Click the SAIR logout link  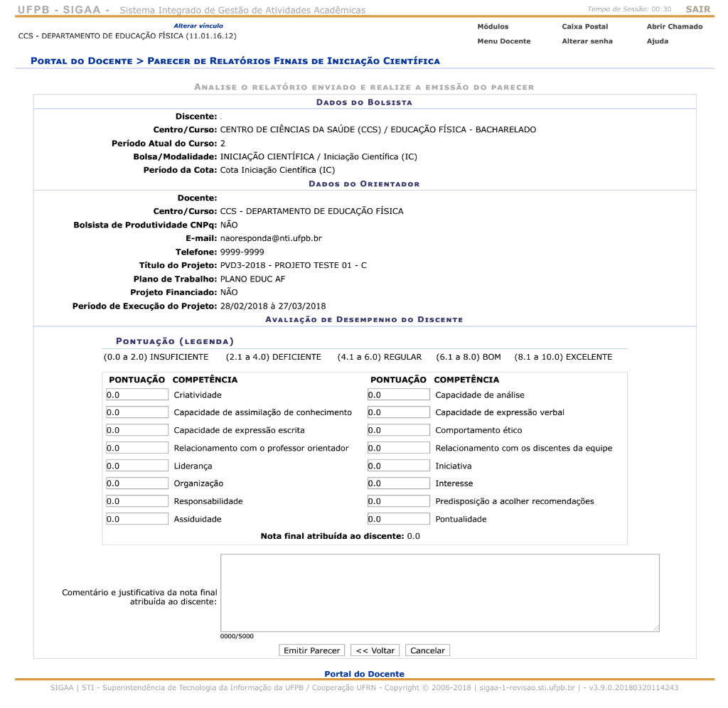point(697,9)
